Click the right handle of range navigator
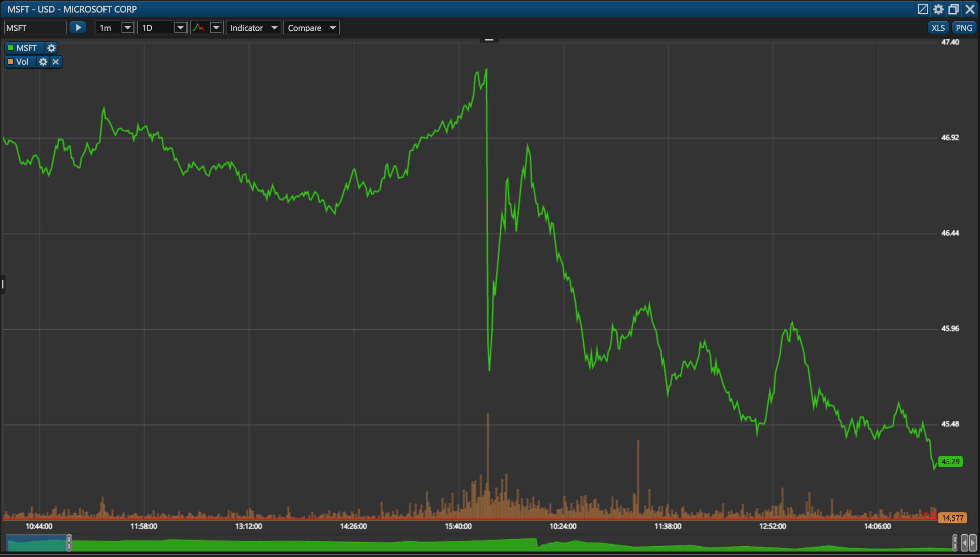Screen dimensions: 980x557 click(955, 543)
